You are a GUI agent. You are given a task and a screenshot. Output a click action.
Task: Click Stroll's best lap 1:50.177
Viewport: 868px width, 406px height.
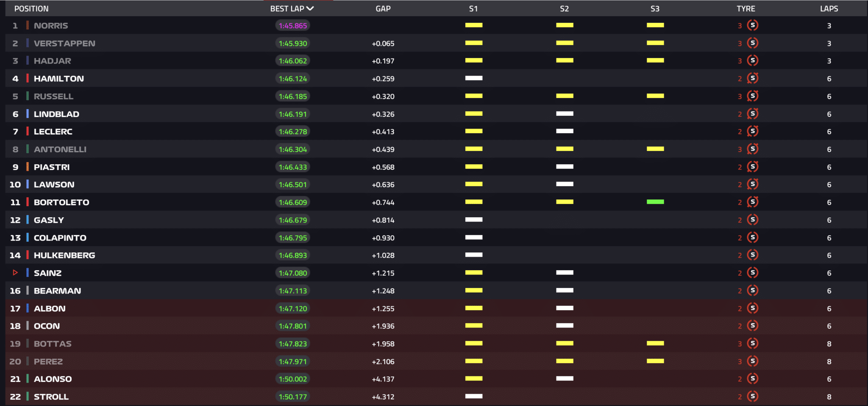pos(293,397)
